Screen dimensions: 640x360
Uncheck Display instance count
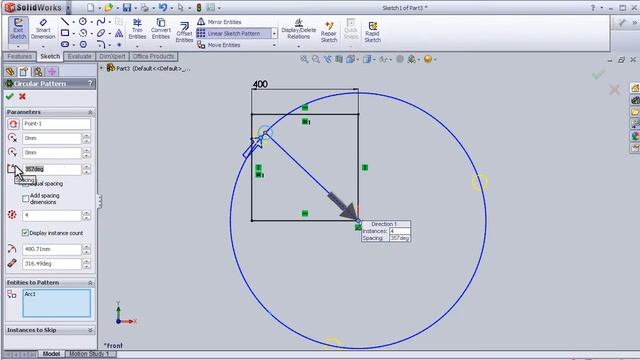click(x=25, y=233)
